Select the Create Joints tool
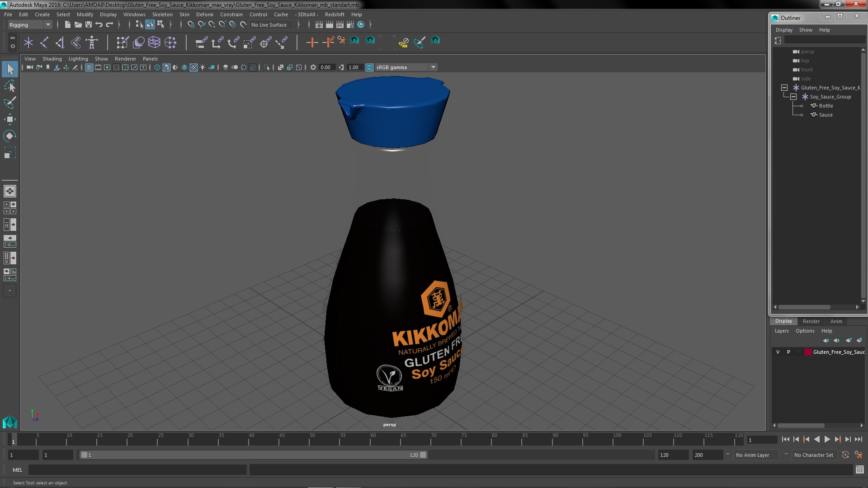 pos(44,42)
